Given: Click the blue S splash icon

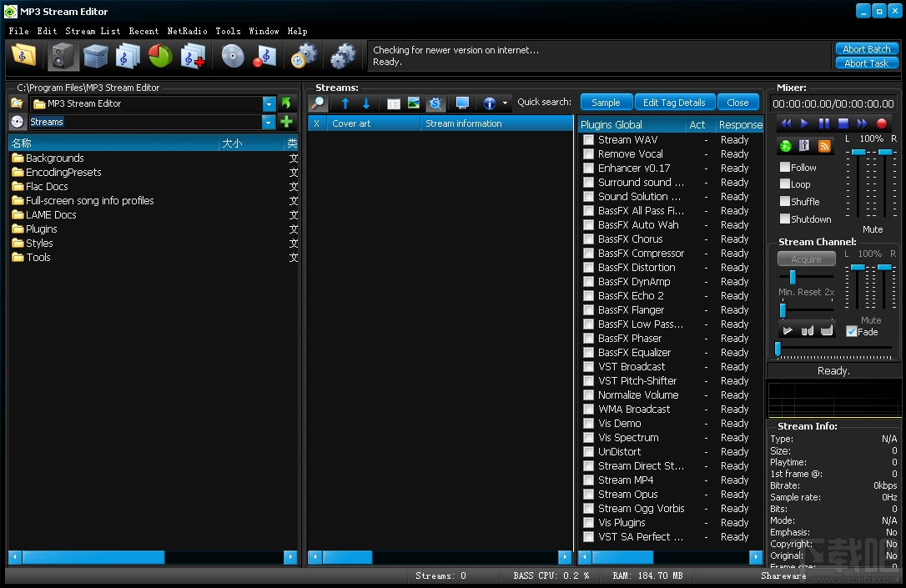Looking at the screenshot, I should coord(435,103).
